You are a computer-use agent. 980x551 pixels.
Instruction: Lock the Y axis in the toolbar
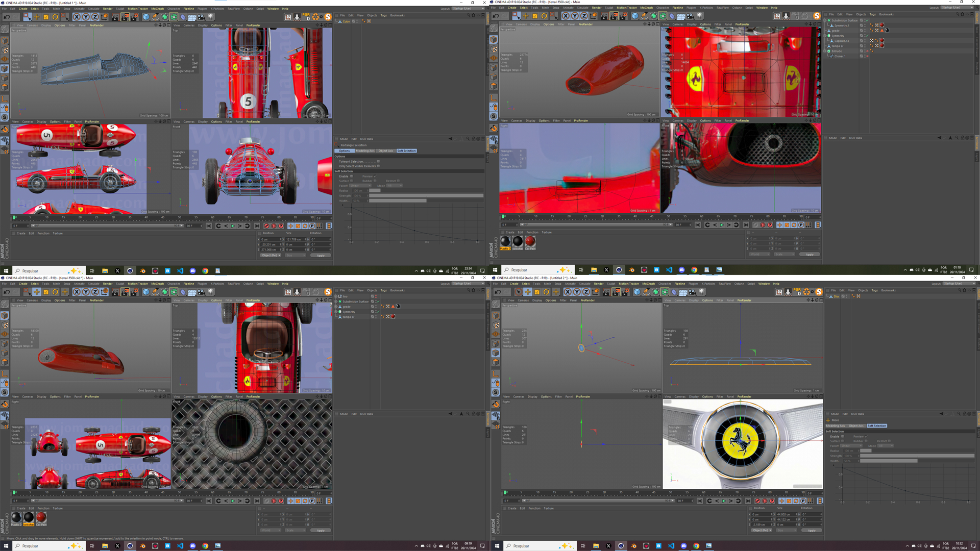[x=85, y=17]
